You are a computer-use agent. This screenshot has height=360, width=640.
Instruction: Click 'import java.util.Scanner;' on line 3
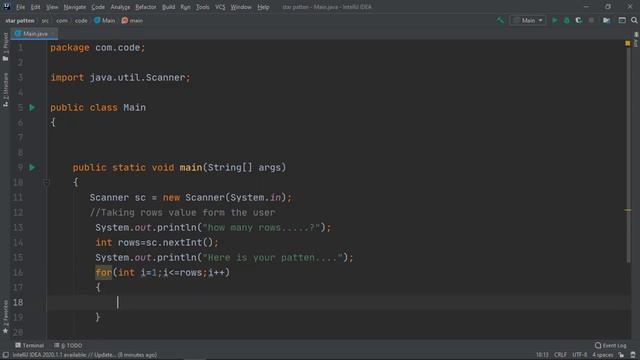120,78
